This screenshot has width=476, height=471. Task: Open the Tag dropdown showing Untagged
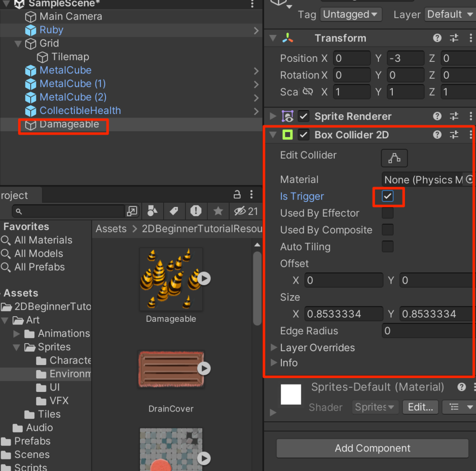point(350,14)
